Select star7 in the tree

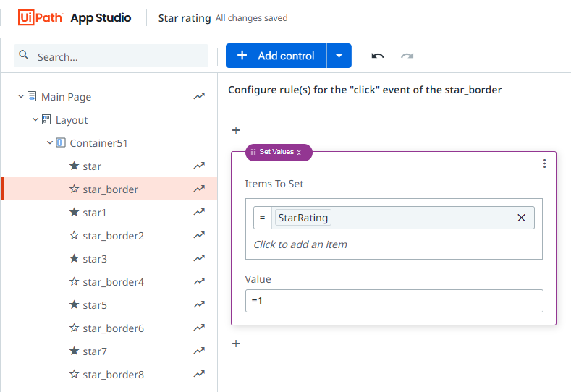pyautogui.click(x=95, y=351)
